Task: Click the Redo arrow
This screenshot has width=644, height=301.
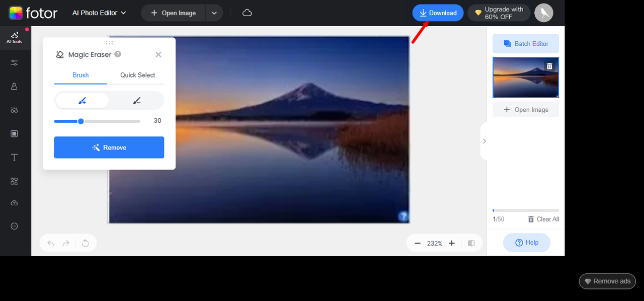Action: tap(66, 243)
